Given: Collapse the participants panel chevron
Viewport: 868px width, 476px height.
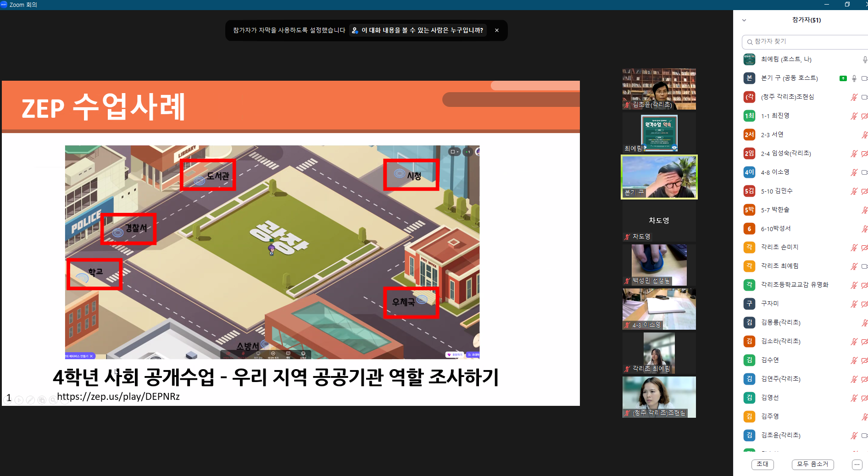Looking at the screenshot, I should pos(744,20).
